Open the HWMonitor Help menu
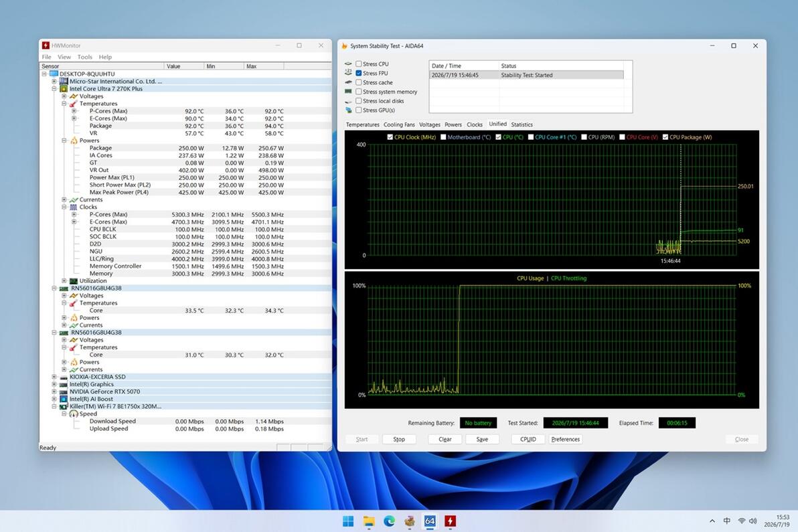 [x=105, y=57]
